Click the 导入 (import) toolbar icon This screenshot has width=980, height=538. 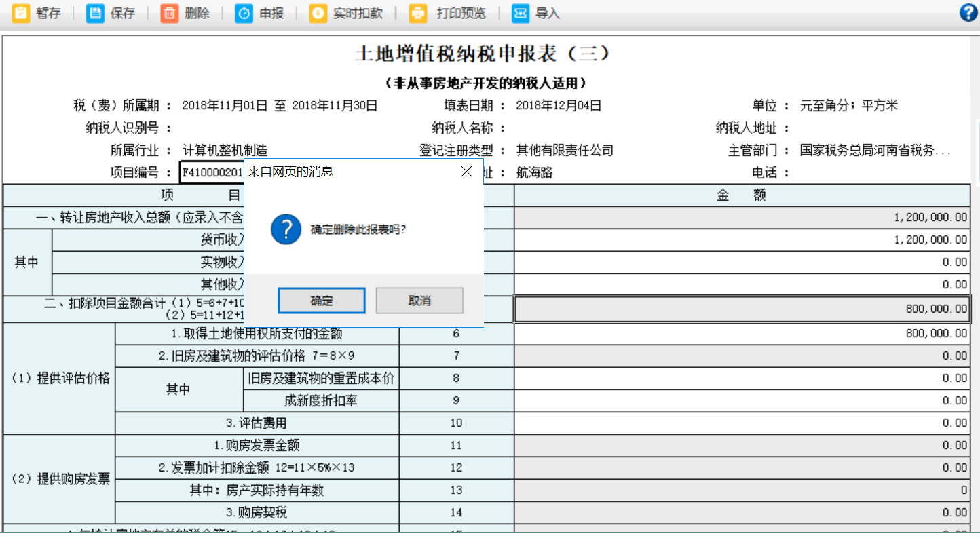(x=521, y=14)
